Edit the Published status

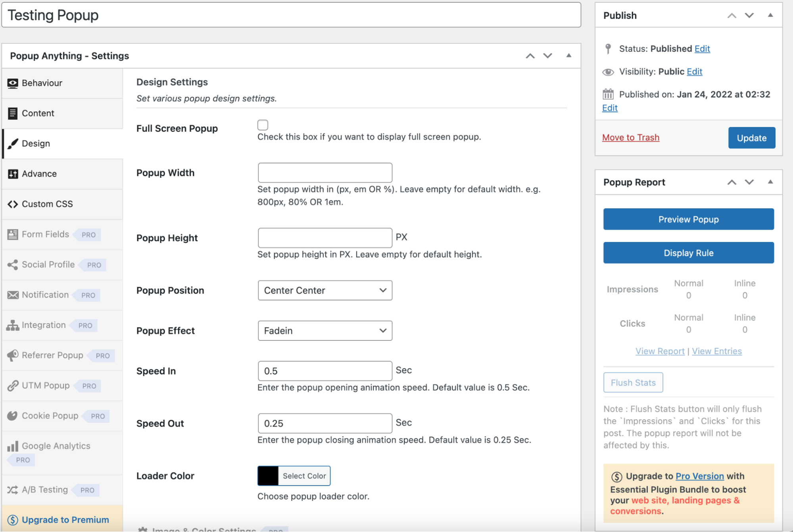(702, 49)
